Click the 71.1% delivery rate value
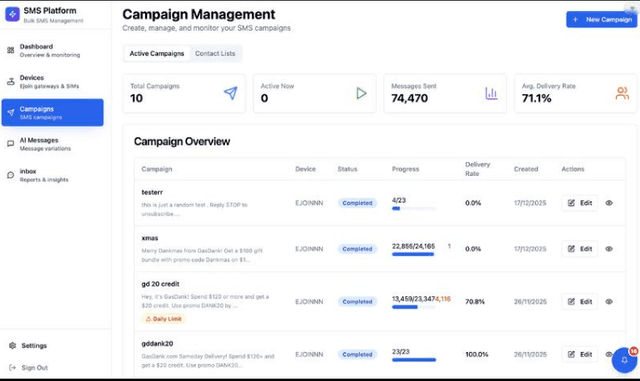Screen dimensions: 640x381 (536, 98)
